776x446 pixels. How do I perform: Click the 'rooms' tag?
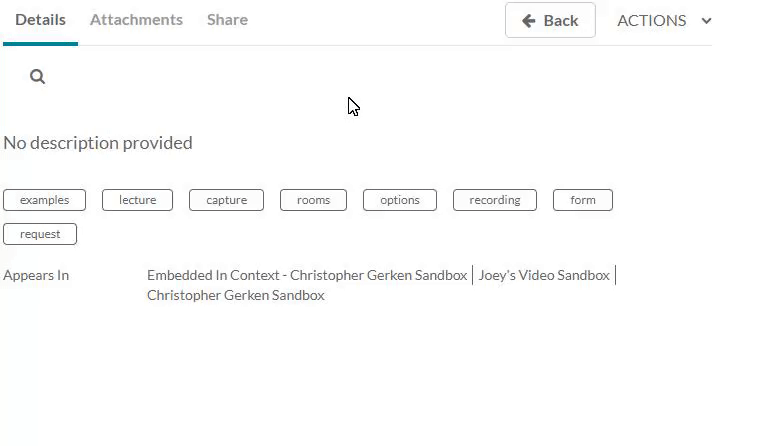pyautogui.click(x=313, y=200)
